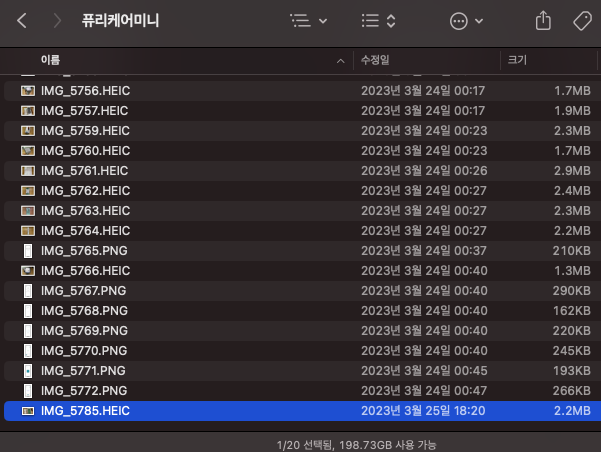Screen dimensions: 601x452
Task: Click thumbnail icon of IMG_5760.HEIC
Action: (28, 151)
